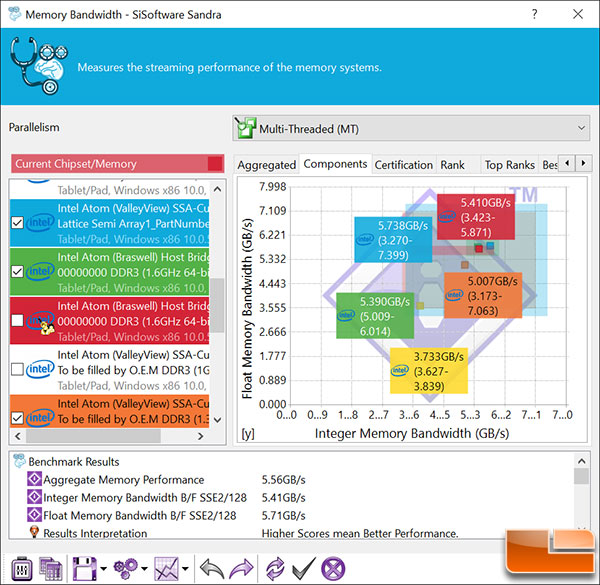Click the Float Memory Bandwidth diamond icon
600x585 pixels.
tap(34, 515)
